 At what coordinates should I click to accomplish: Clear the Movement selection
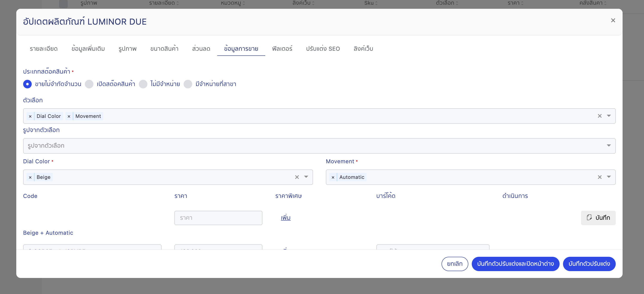(x=599, y=177)
